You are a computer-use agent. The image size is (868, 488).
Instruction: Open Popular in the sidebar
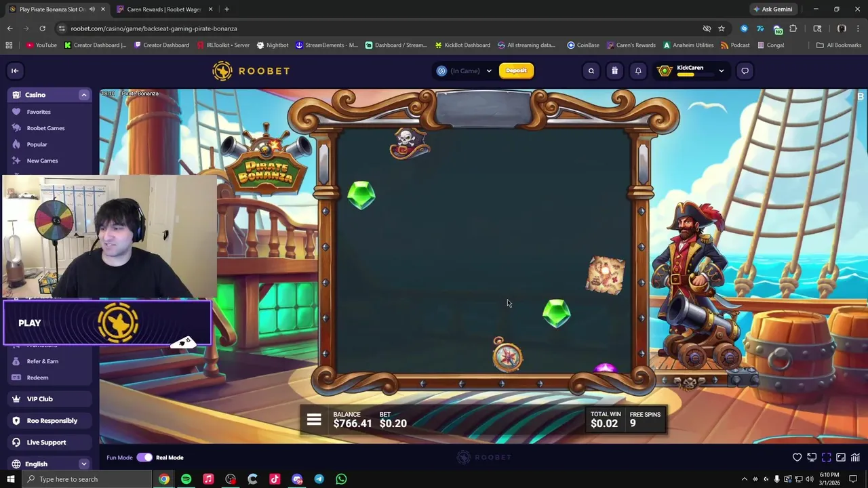(37, 144)
